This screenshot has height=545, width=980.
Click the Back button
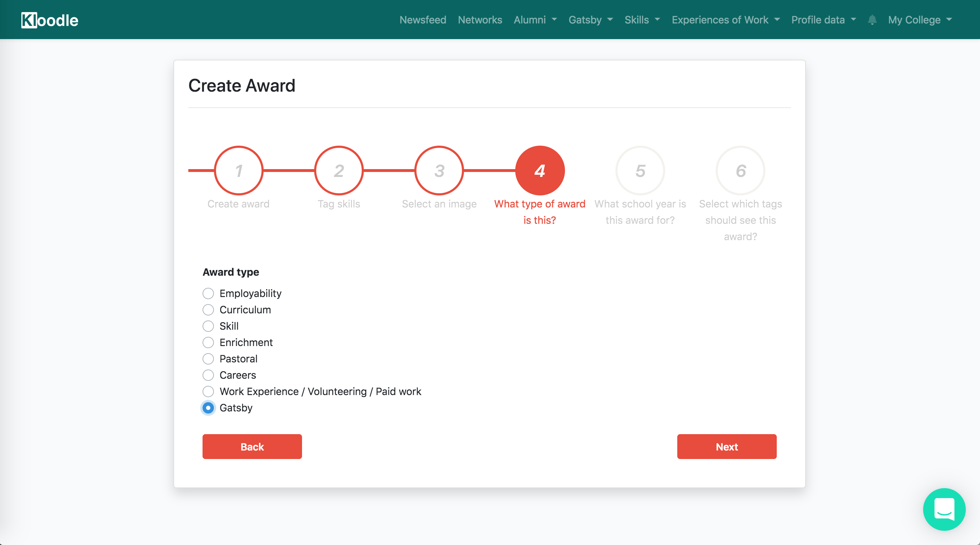coord(252,447)
